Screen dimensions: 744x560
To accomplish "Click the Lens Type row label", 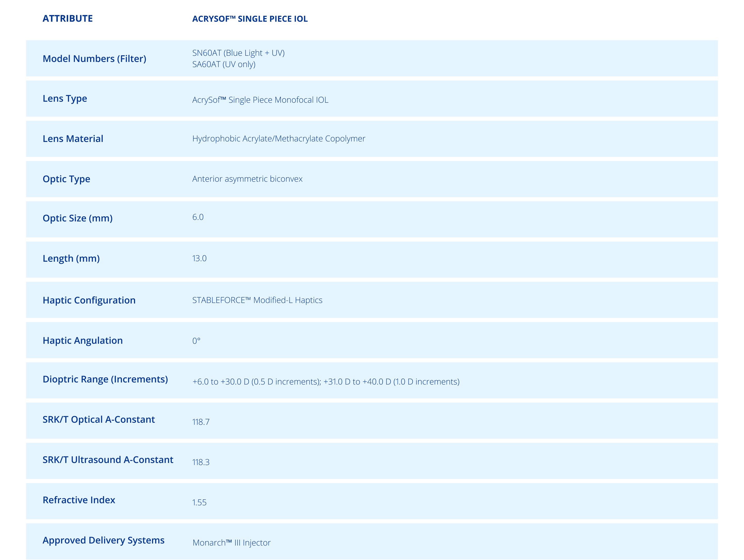I will [65, 99].
